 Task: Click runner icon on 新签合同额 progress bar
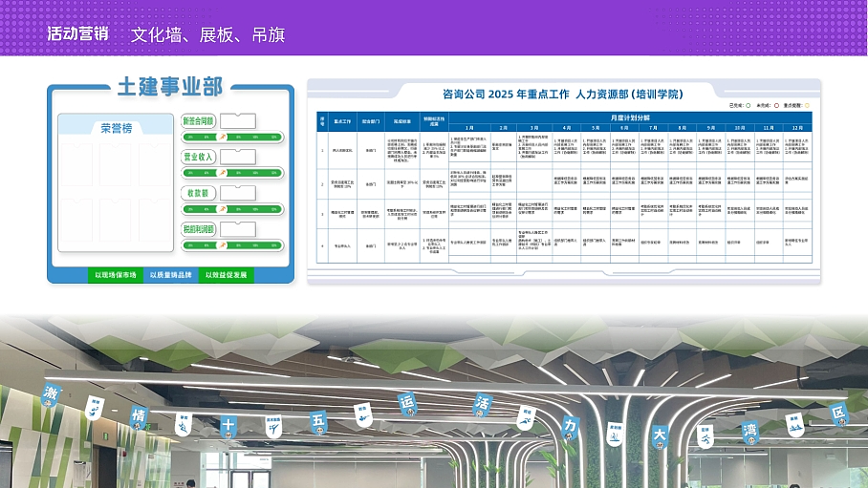(223, 137)
